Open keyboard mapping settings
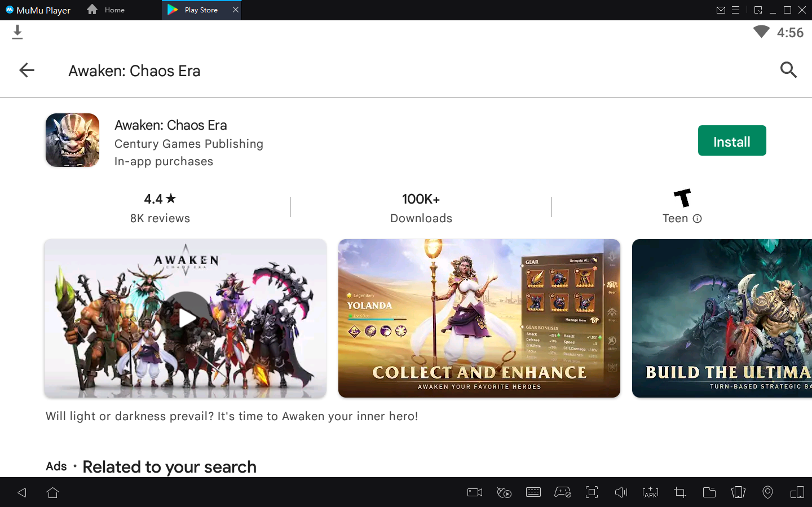This screenshot has height=507, width=812. pyautogui.click(x=533, y=492)
